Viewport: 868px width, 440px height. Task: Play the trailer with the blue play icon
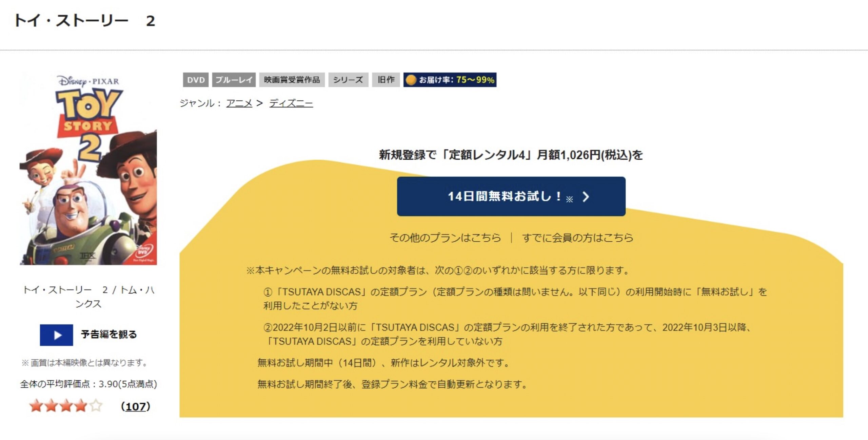[56, 335]
